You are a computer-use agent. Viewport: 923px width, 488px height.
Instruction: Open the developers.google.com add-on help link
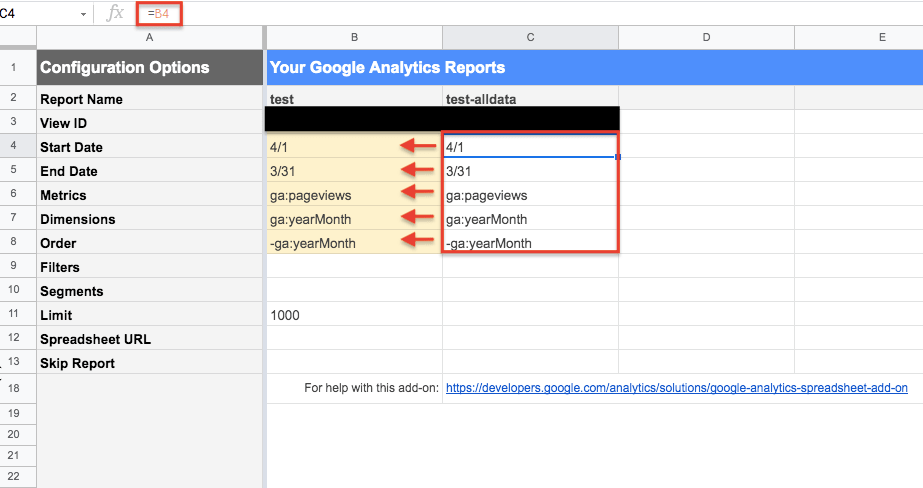(676, 388)
